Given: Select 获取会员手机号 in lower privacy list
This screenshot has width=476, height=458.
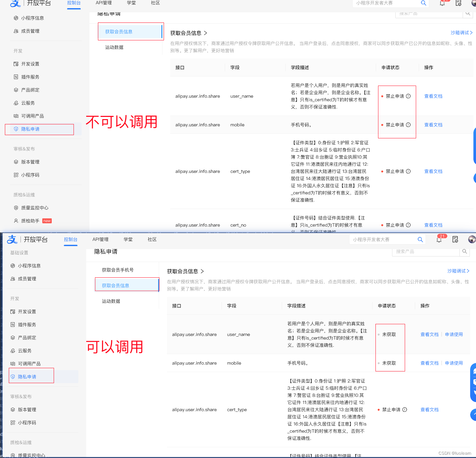Looking at the screenshot, I should point(118,270).
